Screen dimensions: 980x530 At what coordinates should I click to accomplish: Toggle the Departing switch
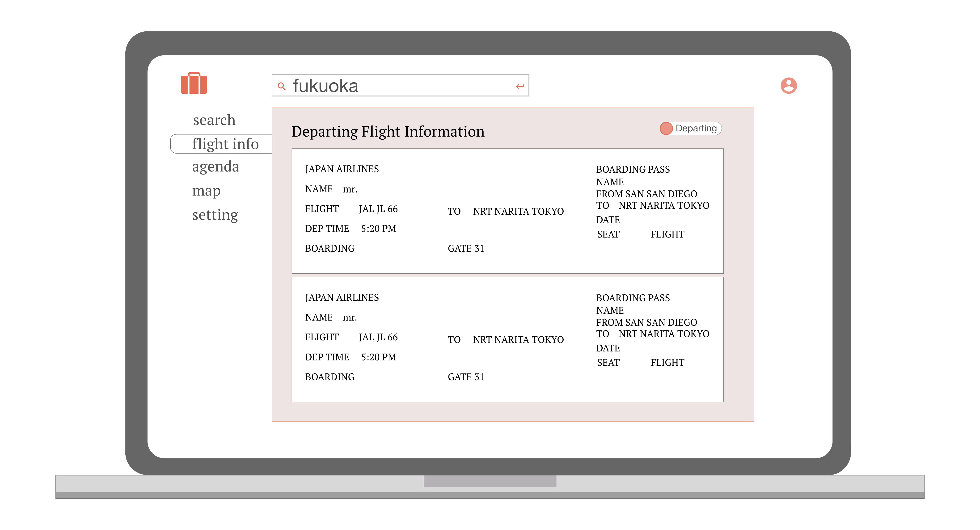pyautogui.click(x=690, y=129)
